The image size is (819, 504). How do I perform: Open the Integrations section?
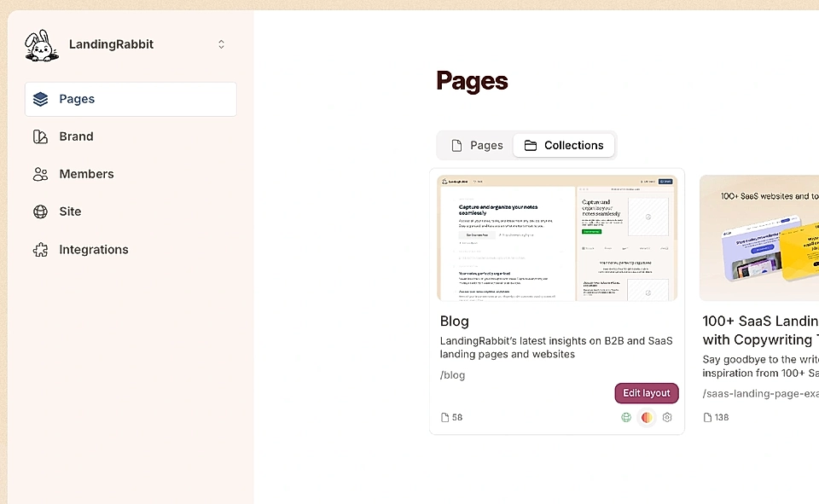pyautogui.click(x=94, y=250)
